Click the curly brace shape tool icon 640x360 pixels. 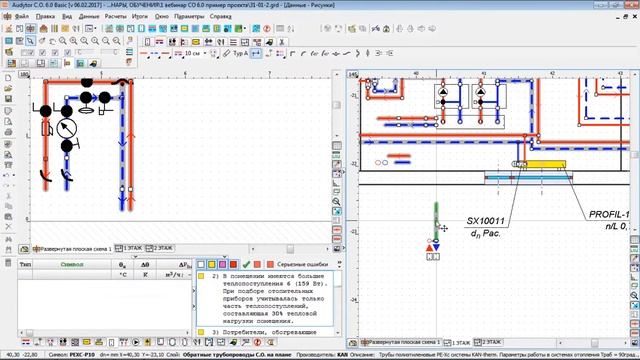tap(358, 53)
